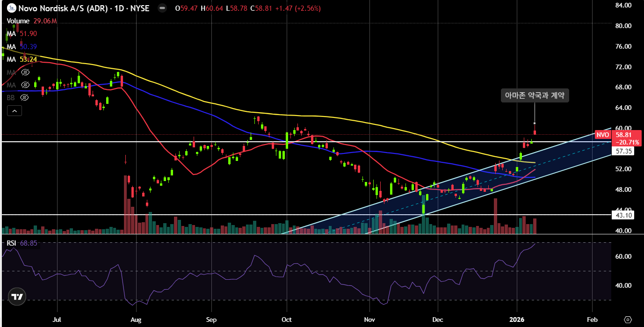Image resolution: width=644 pixels, height=327 pixels.
Task: Click the low price value L58.78
Action: point(236,8)
